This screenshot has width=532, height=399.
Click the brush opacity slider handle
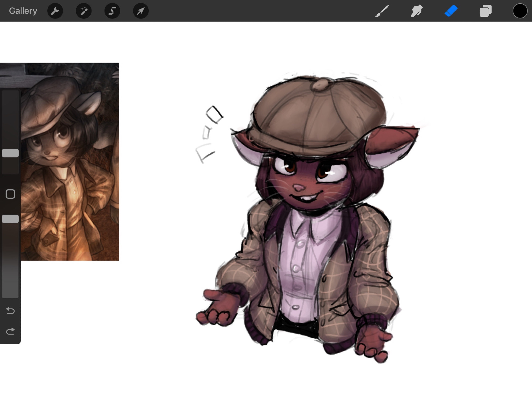pyautogui.click(x=10, y=219)
